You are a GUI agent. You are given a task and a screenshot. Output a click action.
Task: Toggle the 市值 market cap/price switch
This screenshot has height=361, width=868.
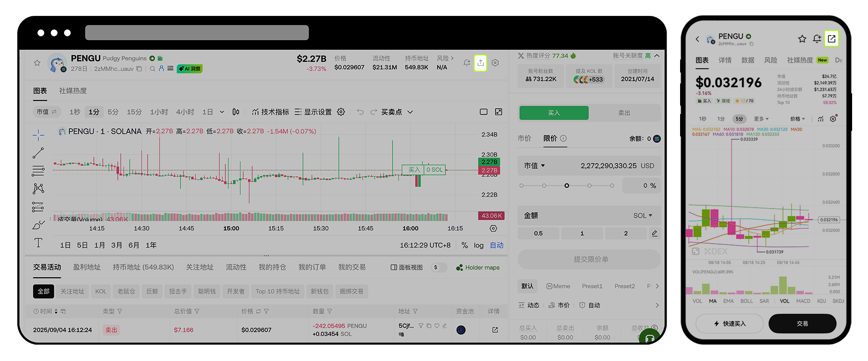pos(47,112)
